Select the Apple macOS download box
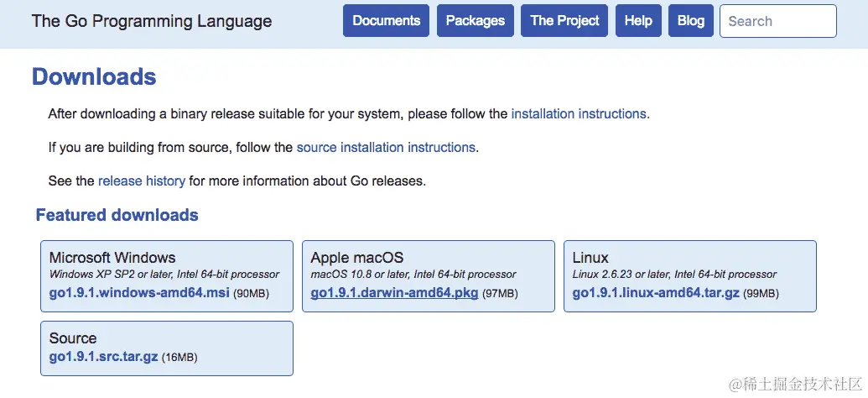868x398 pixels. tap(429, 276)
